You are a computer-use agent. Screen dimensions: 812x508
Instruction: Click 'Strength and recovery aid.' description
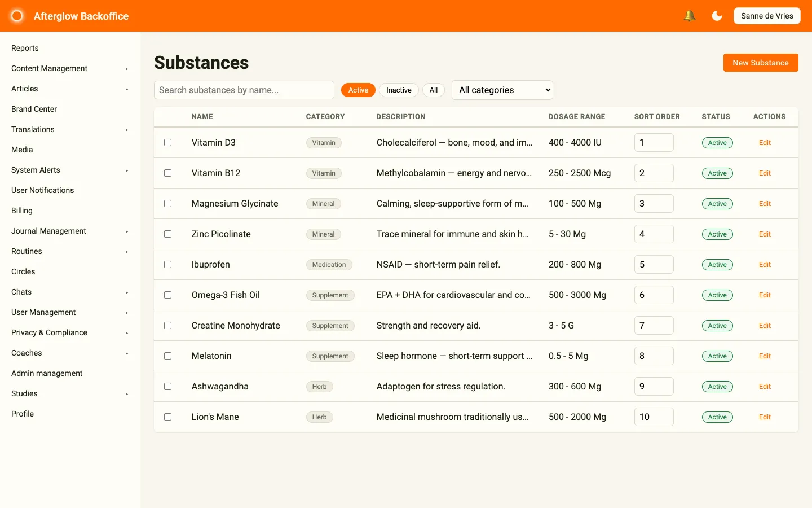click(x=429, y=326)
